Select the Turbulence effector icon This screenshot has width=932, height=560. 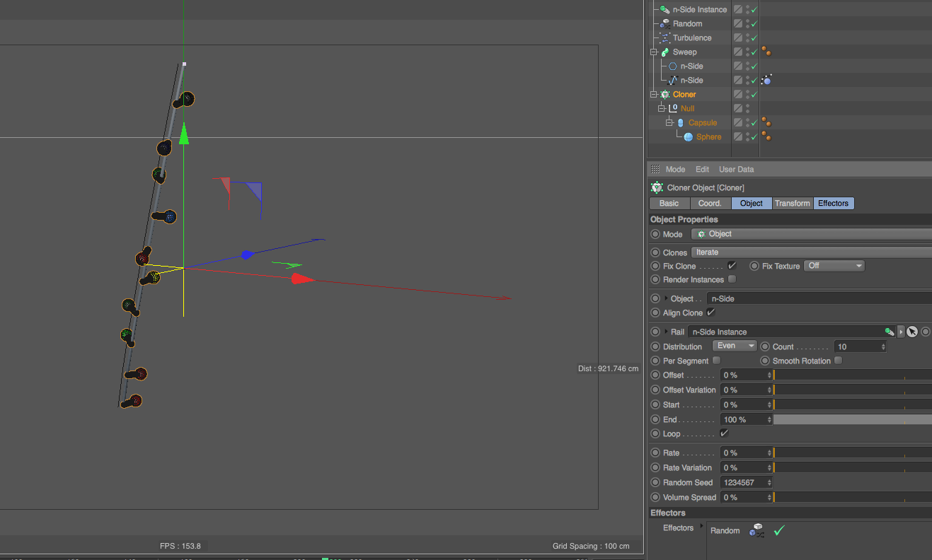pyautogui.click(x=664, y=37)
